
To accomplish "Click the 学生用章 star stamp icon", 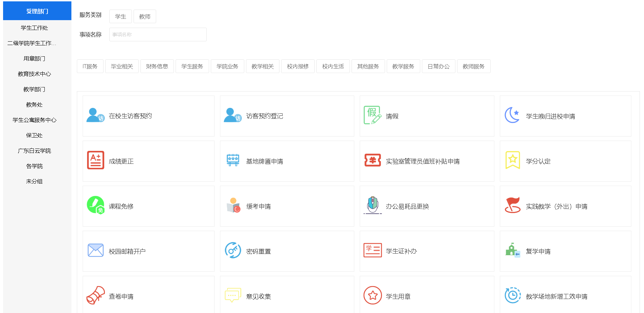I will (372, 296).
